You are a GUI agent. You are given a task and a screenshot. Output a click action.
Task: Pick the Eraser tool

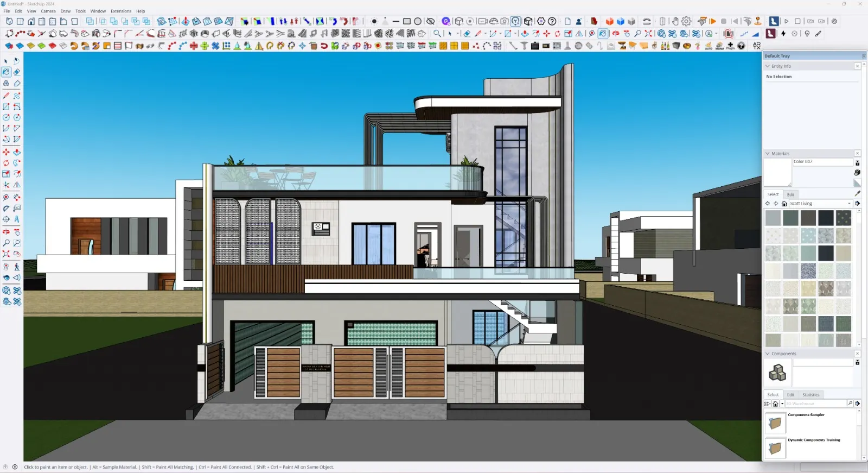17,72
